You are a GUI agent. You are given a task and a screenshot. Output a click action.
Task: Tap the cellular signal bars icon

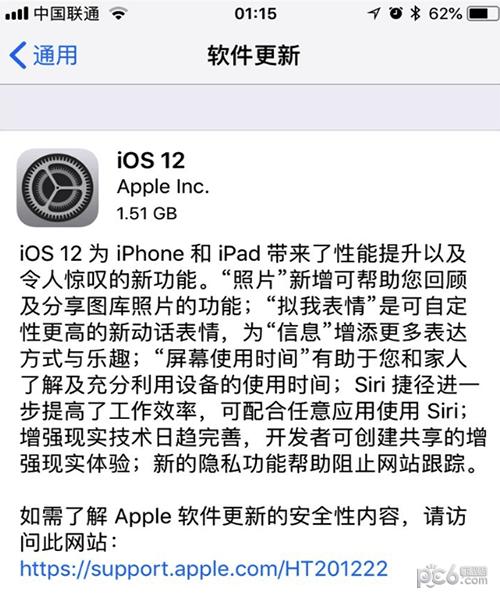[x=16, y=15]
